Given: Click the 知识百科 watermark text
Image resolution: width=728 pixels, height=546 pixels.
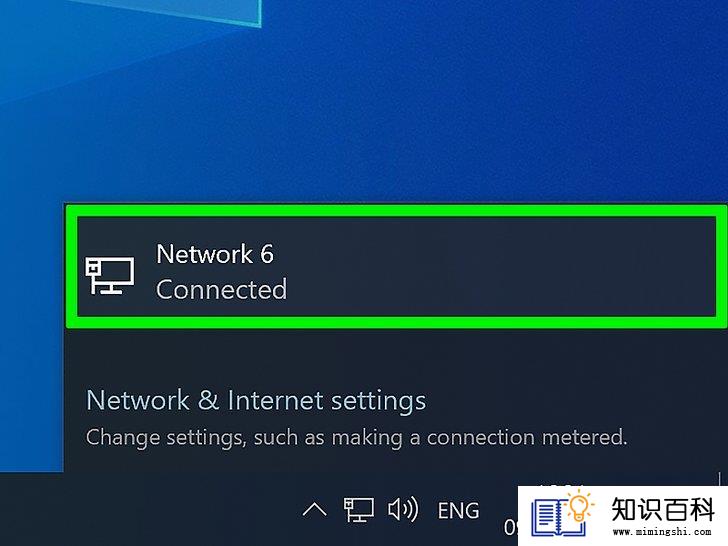Looking at the screenshot, I should (x=663, y=509).
